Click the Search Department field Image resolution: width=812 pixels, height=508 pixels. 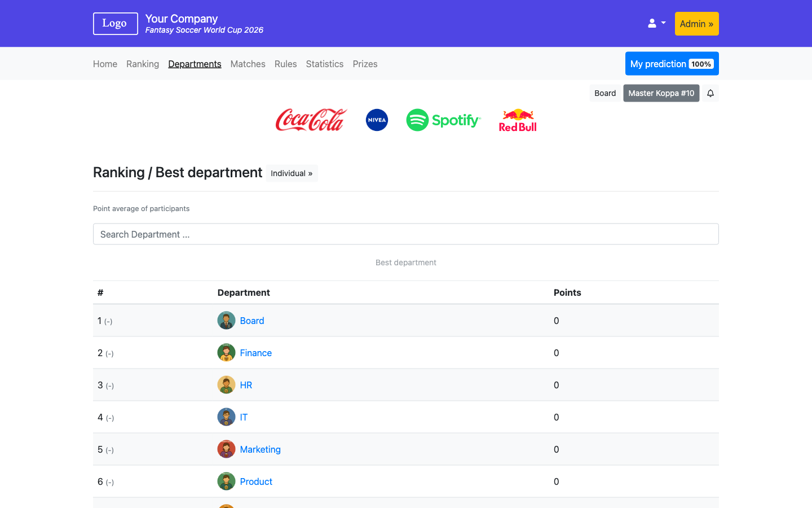(x=406, y=234)
